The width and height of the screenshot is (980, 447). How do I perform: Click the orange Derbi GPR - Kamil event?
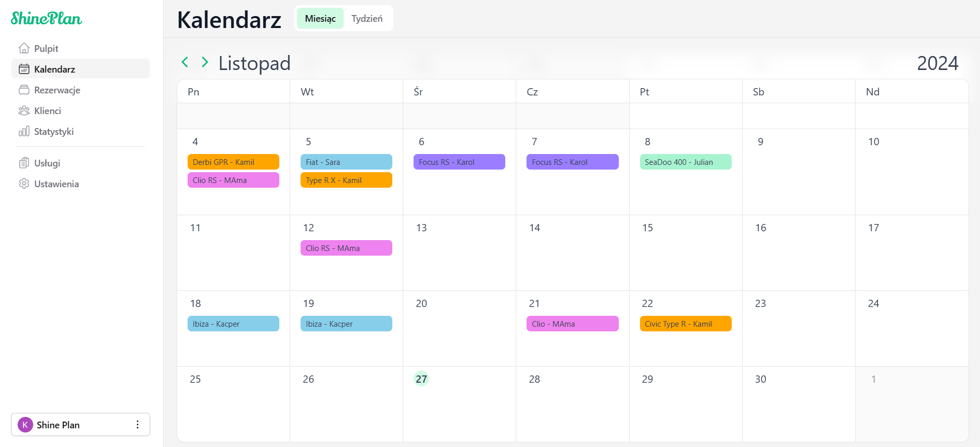[x=233, y=162]
